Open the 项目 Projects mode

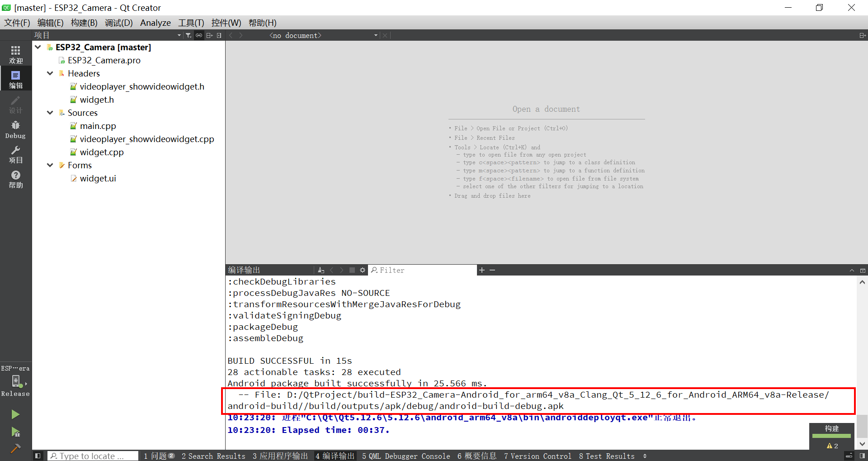(16, 154)
